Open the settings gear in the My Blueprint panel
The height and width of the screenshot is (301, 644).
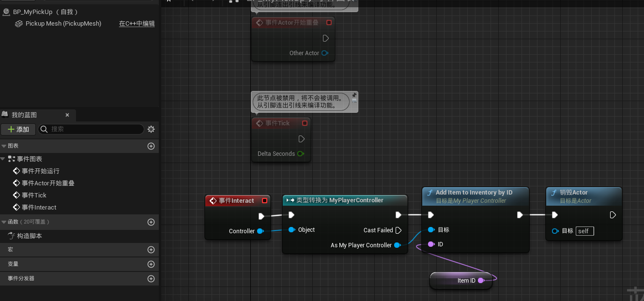151,129
